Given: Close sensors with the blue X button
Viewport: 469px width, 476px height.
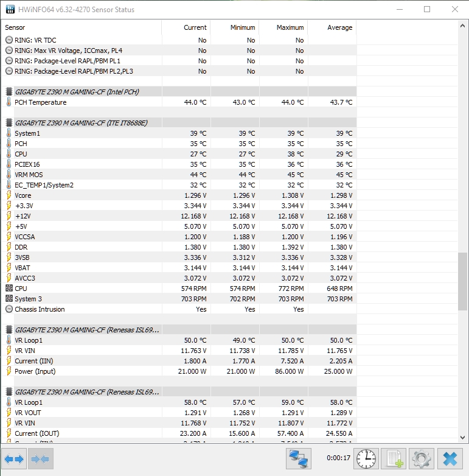Looking at the screenshot, I should tap(450, 459).
